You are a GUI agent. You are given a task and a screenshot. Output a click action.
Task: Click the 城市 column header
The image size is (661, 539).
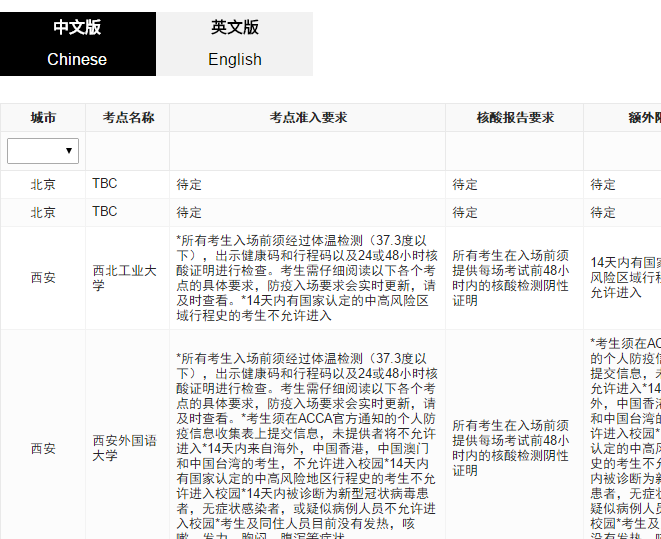(43, 118)
